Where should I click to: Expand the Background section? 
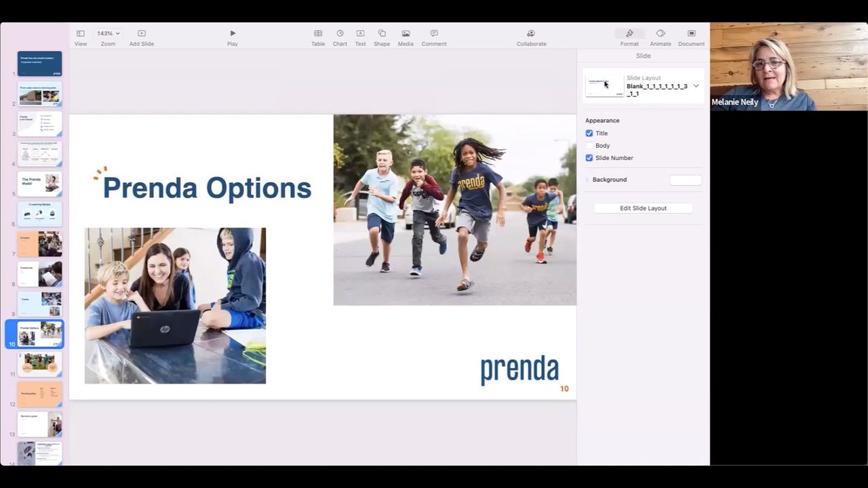tap(587, 180)
